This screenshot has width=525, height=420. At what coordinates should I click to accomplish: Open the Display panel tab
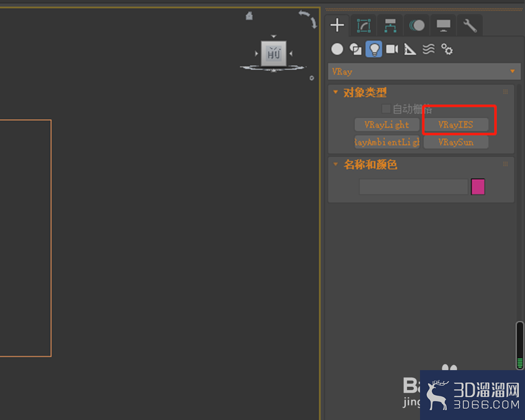point(443,25)
